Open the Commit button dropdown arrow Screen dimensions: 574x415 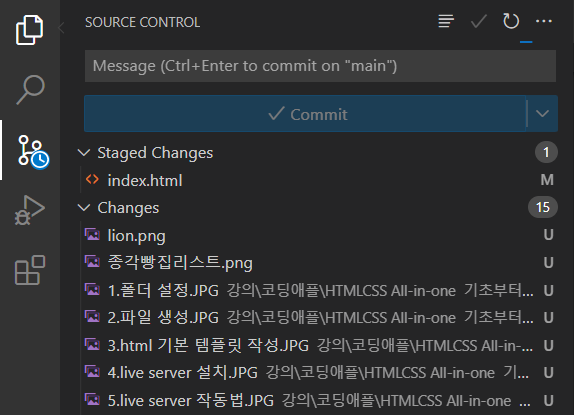point(542,114)
